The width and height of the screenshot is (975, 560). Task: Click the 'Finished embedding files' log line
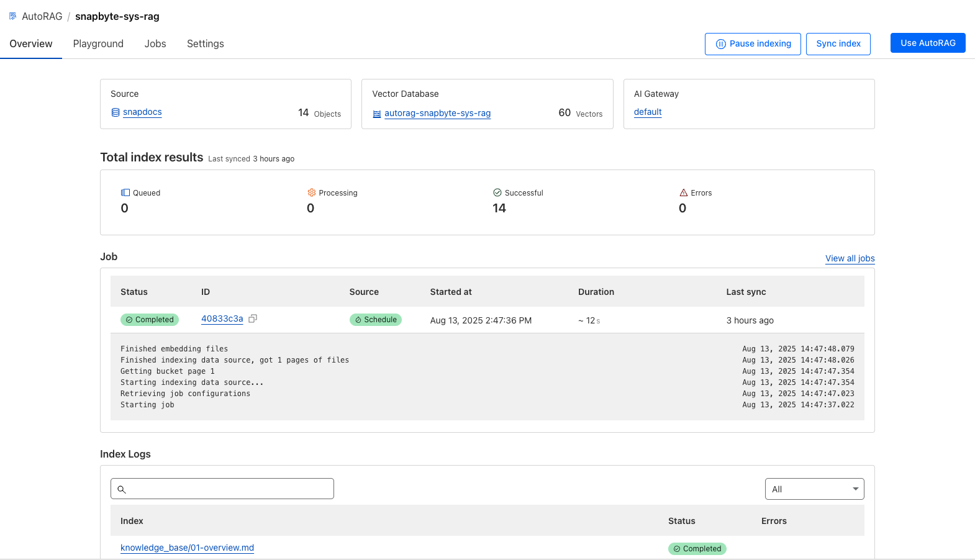tap(174, 349)
